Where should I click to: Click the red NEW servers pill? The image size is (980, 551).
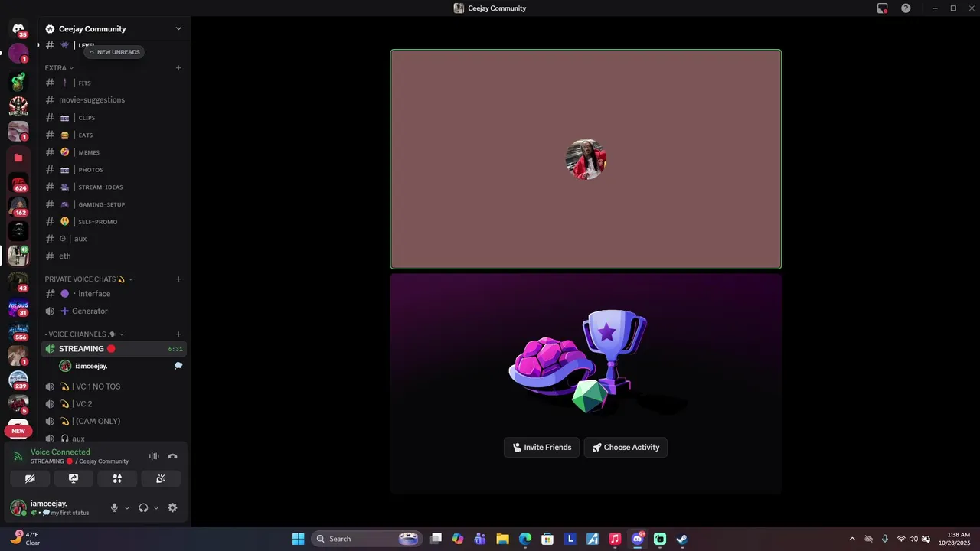point(18,431)
